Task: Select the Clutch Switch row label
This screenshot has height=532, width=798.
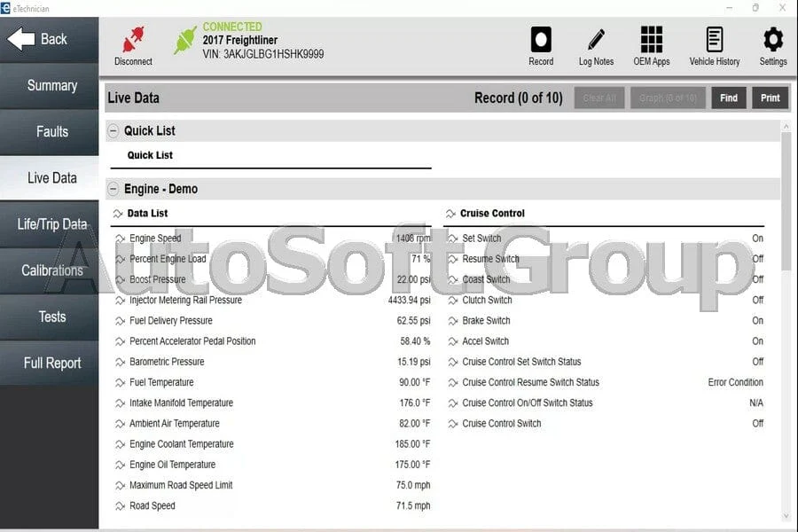Action: (x=487, y=301)
